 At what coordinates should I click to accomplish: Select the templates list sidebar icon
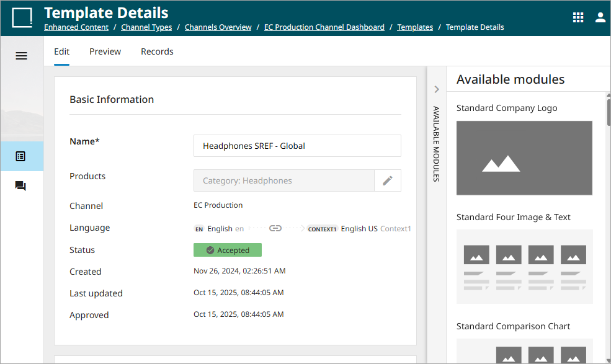(21, 156)
